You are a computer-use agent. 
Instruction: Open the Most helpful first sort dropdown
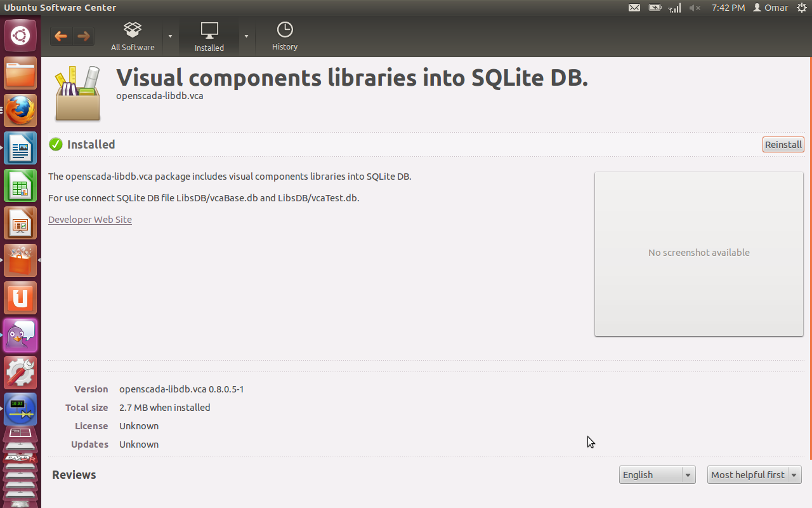[x=754, y=475]
